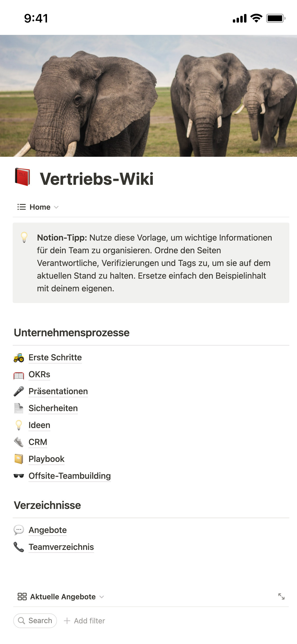The height and width of the screenshot is (644, 297).
Task: Tap the Search field
Action: tap(35, 621)
